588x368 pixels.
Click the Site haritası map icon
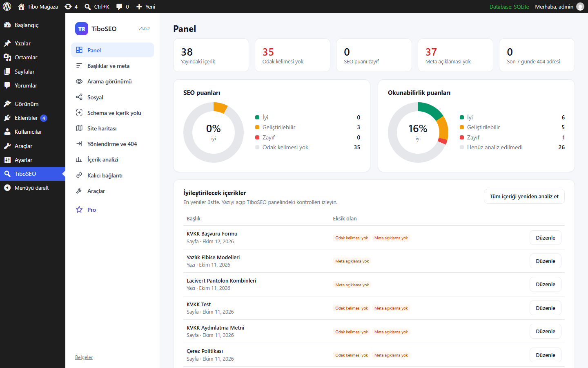tap(79, 128)
